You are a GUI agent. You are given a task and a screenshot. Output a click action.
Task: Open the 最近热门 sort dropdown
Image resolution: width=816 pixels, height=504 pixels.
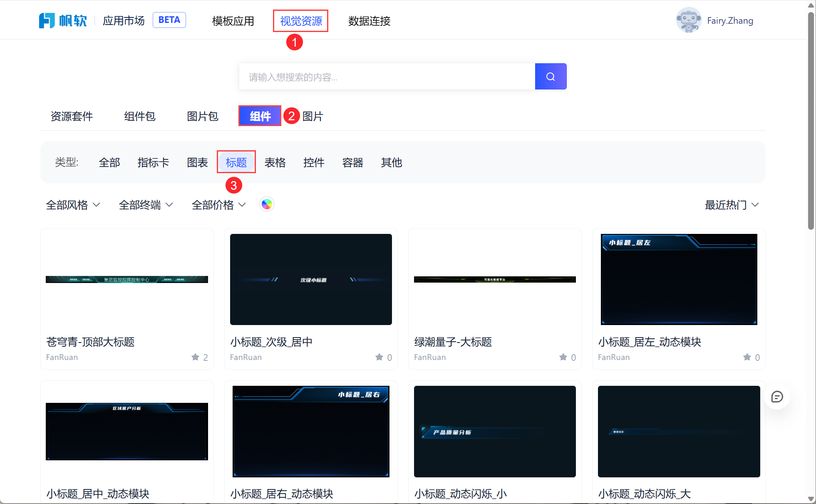[732, 205]
